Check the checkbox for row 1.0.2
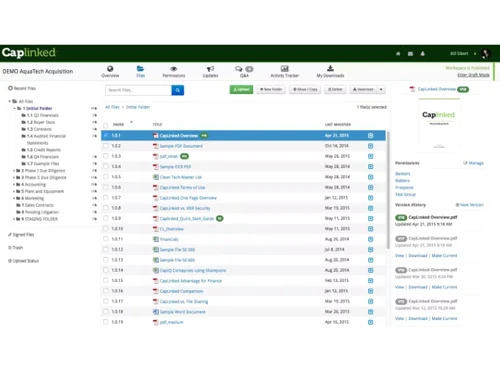 click(x=106, y=146)
